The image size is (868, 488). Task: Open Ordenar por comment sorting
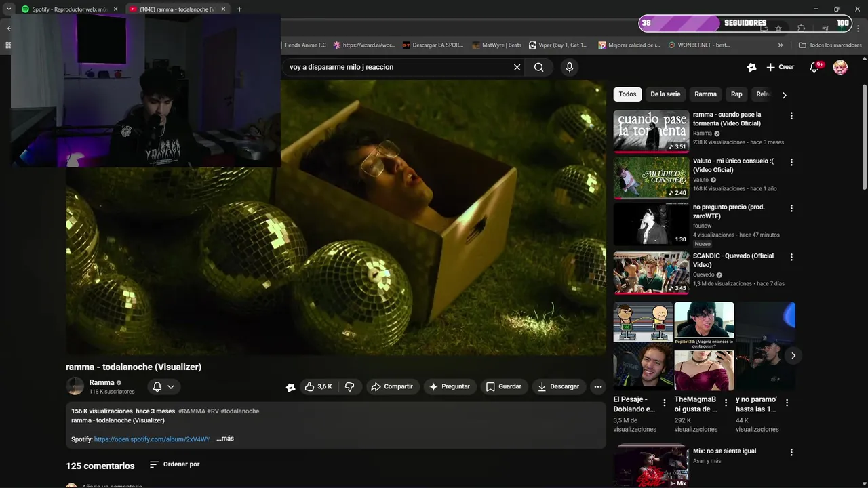tap(175, 464)
